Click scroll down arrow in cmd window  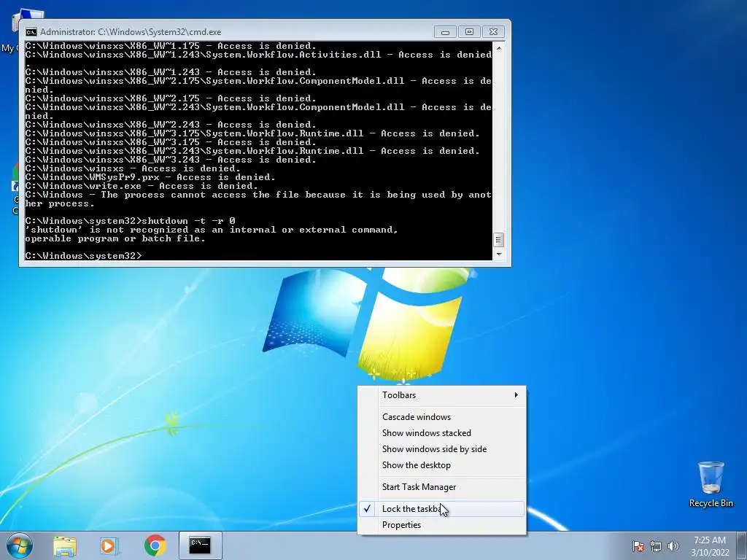point(498,254)
